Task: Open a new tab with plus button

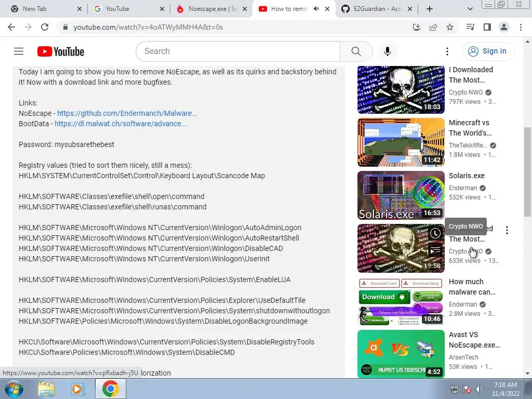Action: point(430,9)
